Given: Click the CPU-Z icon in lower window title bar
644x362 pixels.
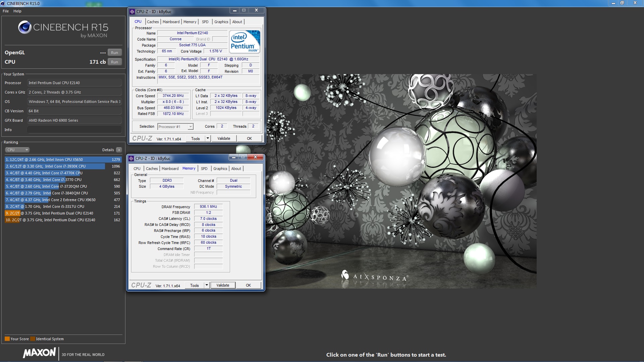Looking at the screenshot, I should (131, 159).
